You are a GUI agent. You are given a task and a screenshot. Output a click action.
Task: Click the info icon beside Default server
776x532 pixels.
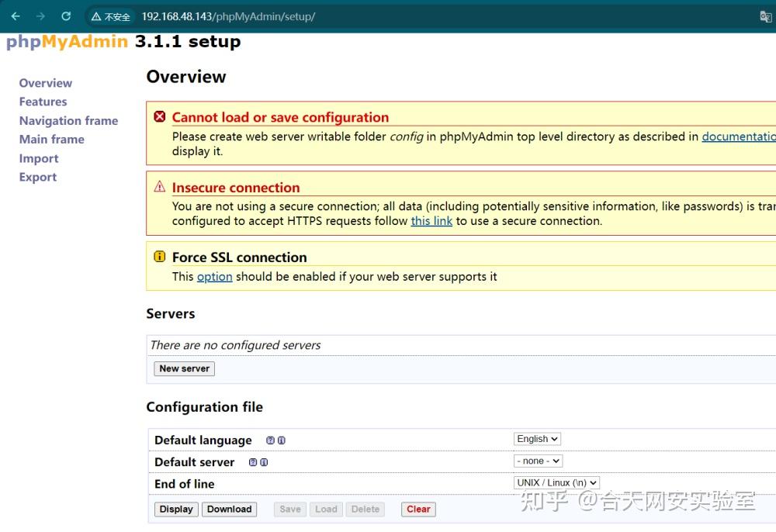click(x=264, y=461)
